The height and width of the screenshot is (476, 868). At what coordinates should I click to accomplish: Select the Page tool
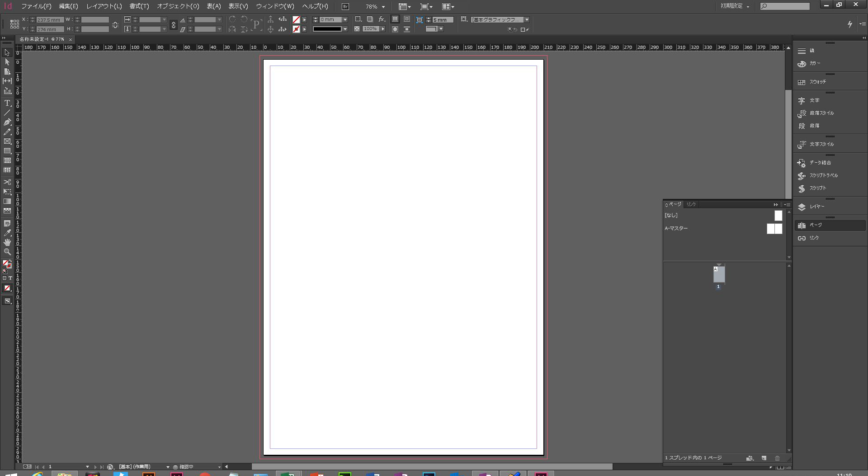coord(7,71)
